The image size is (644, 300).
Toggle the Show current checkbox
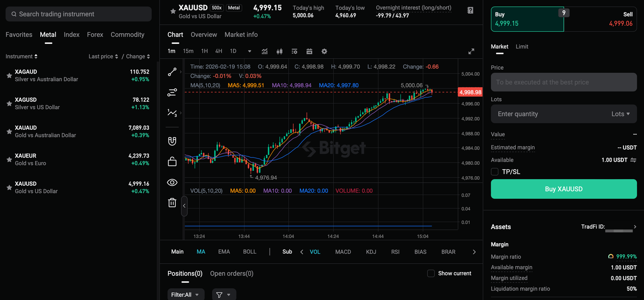click(x=431, y=273)
